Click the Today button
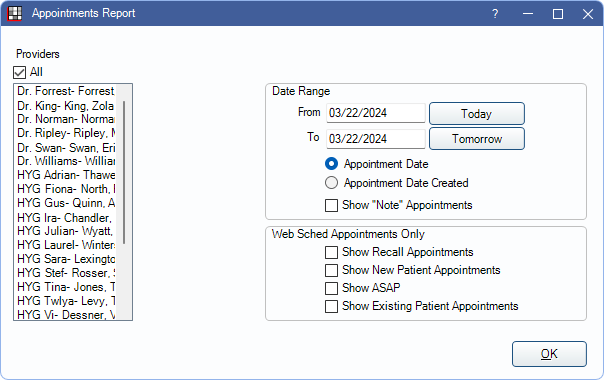 click(477, 114)
